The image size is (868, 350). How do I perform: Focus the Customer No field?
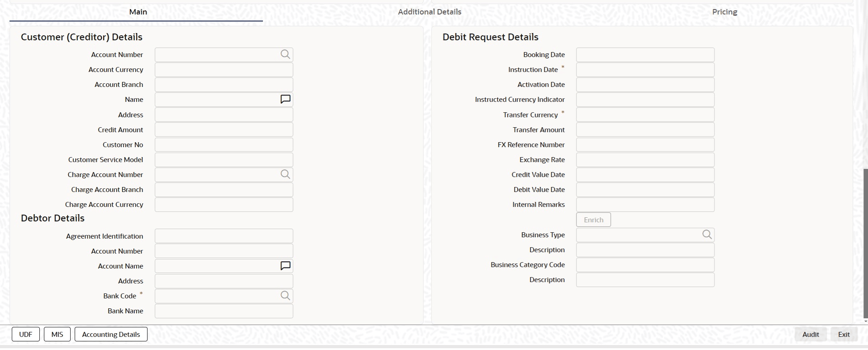pyautogui.click(x=224, y=144)
